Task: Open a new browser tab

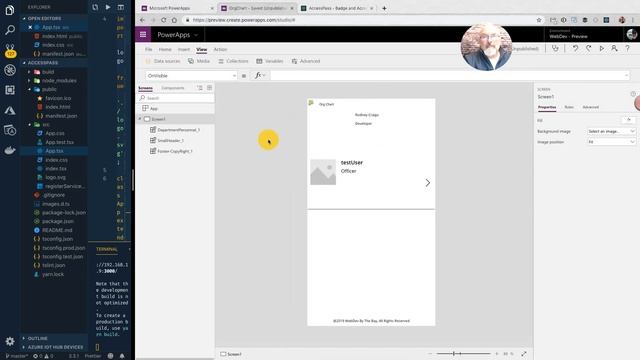Action: click(x=384, y=8)
